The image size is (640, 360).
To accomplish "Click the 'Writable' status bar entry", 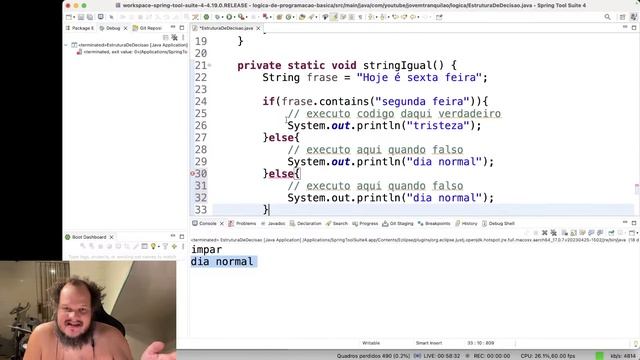I will pyautogui.click(x=371, y=343).
